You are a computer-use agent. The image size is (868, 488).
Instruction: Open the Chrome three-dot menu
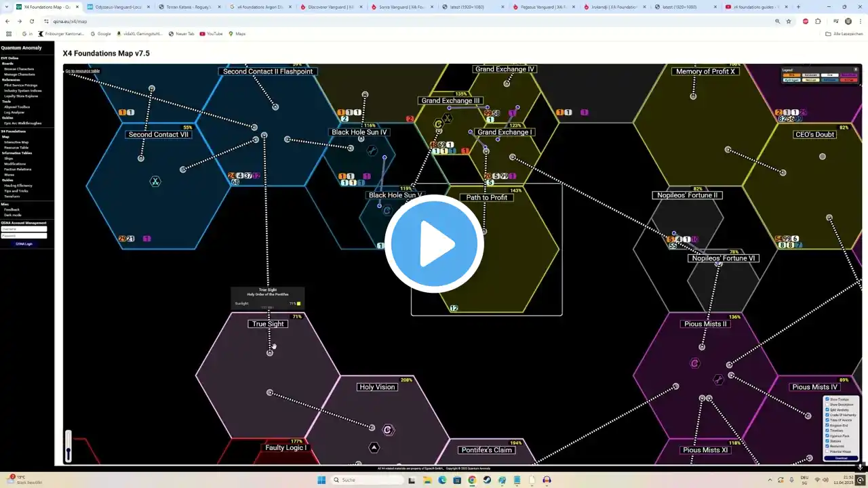pyautogui.click(x=861, y=21)
